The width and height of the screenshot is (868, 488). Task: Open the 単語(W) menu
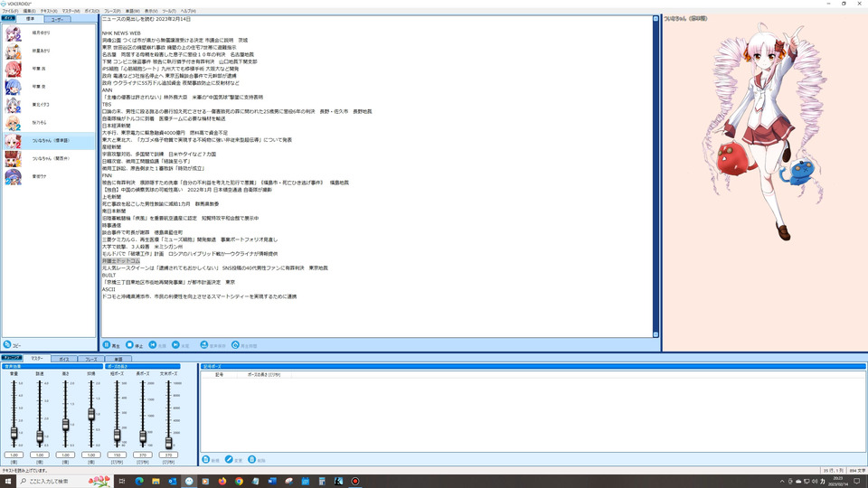(x=133, y=11)
